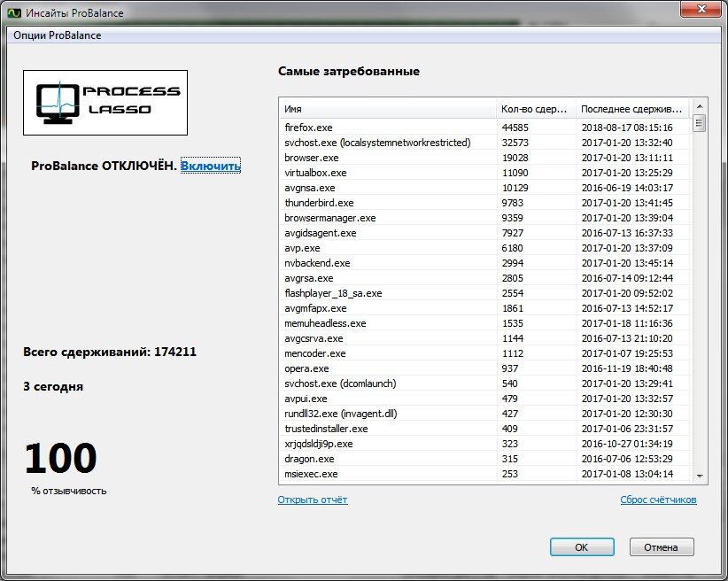Select the trustedinstaller.exe row
Image resolution: width=728 pixels, height=581 pixels.
tap(485, 429)
